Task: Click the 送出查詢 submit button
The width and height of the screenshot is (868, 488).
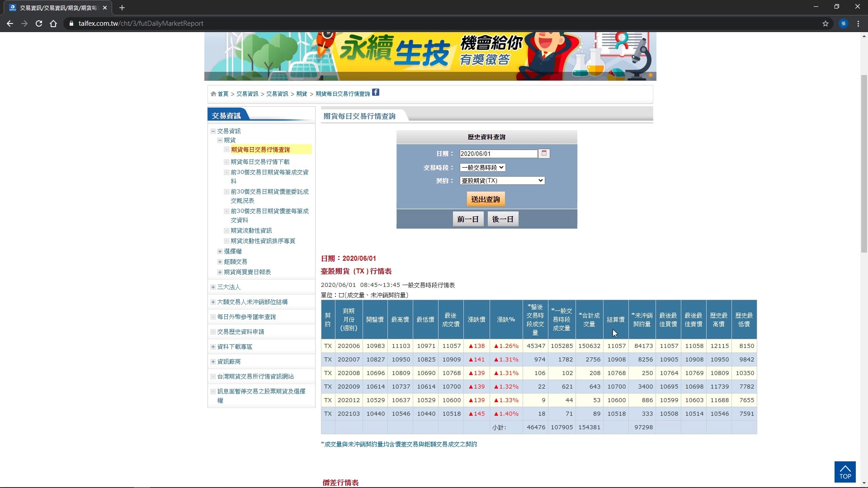Action: pyautogui.click(x=486, y=199)
